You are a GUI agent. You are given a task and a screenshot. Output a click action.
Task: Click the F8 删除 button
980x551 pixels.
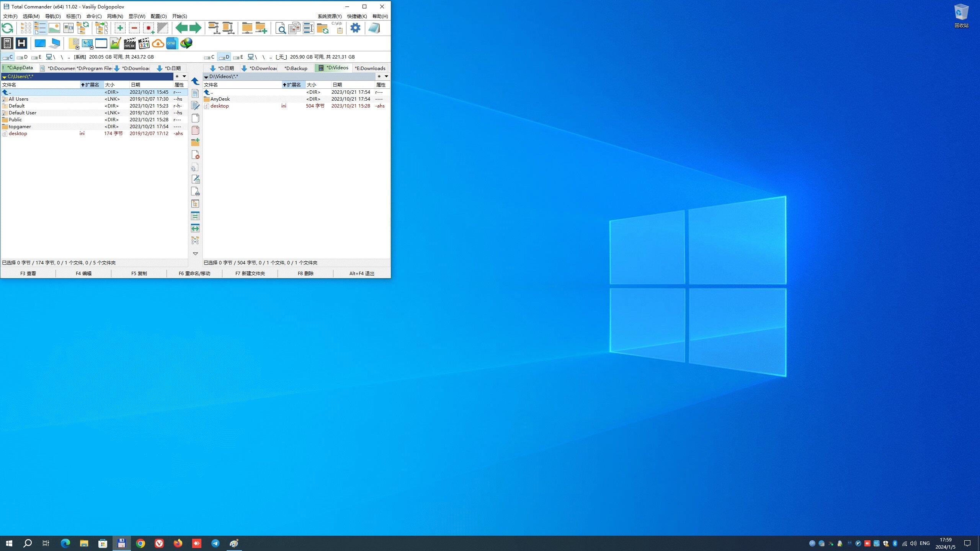point(305,273)
